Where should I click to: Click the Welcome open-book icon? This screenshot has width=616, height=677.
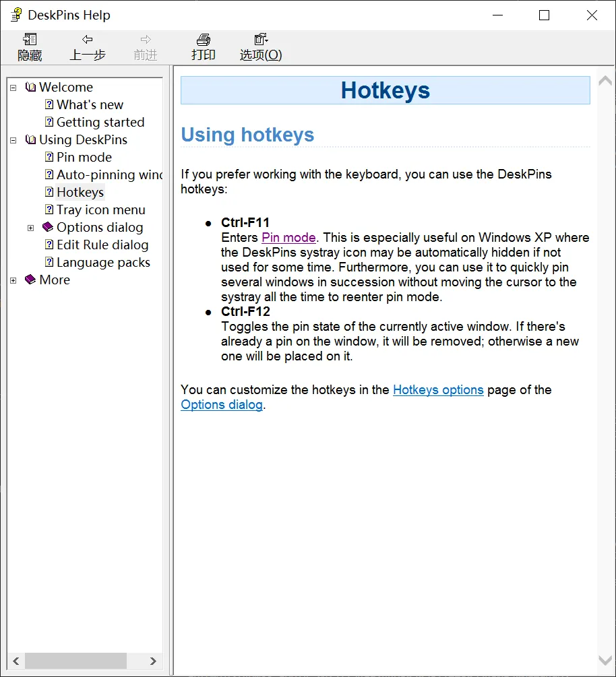point(31,87)
